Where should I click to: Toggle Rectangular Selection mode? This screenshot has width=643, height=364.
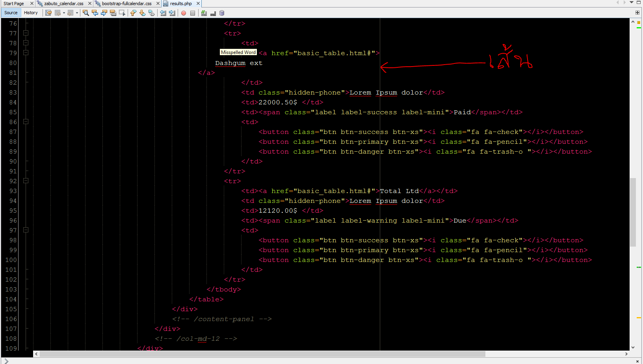point(122,13)
